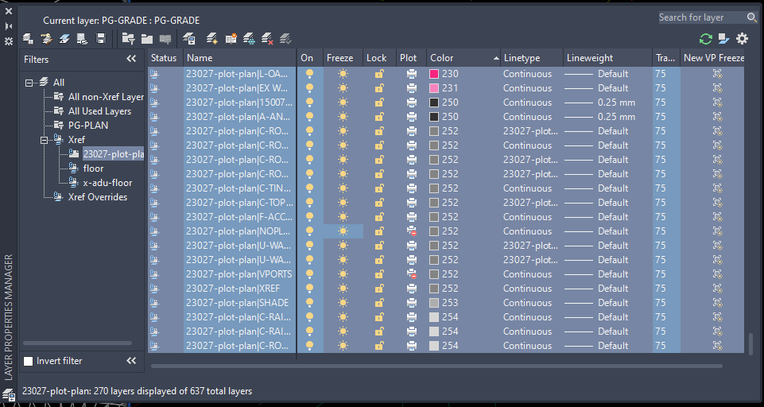Click the floppy disk save icon in toolbar
Viewport: 764px width, 407px height.
tap(101, 39)
